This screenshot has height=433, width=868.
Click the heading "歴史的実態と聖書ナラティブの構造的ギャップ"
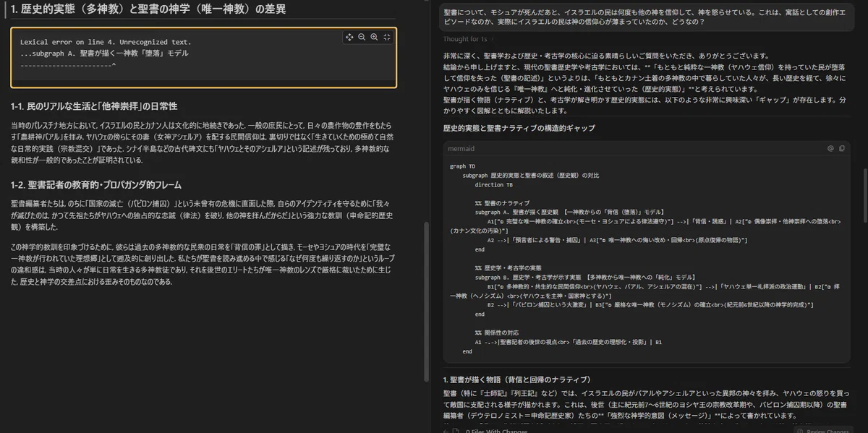point(519,128)
